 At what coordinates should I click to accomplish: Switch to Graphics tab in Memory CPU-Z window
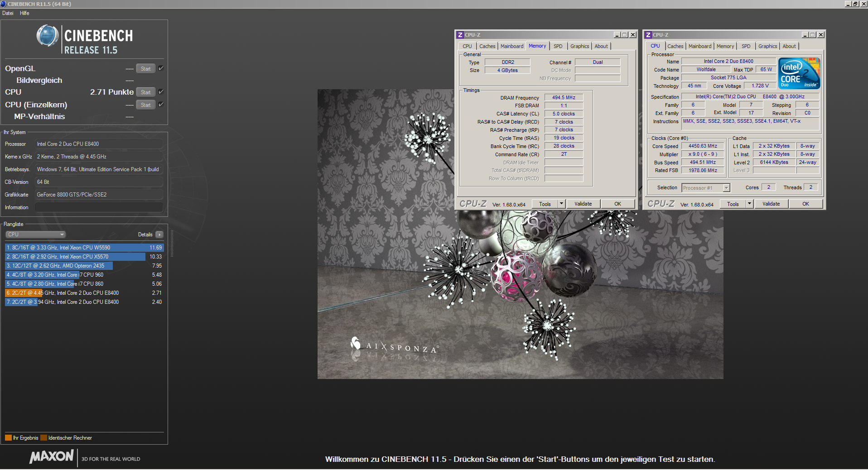(580, 46)
